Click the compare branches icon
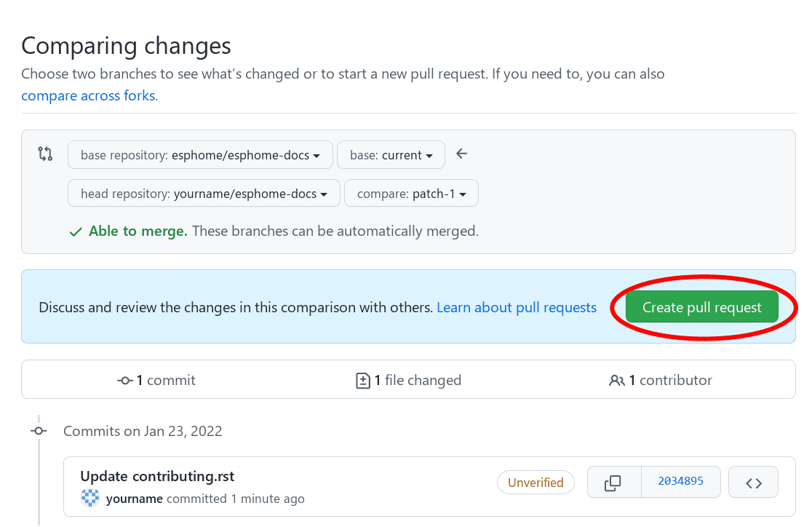This screenshot has width=812, height=527. pos(44,154)
